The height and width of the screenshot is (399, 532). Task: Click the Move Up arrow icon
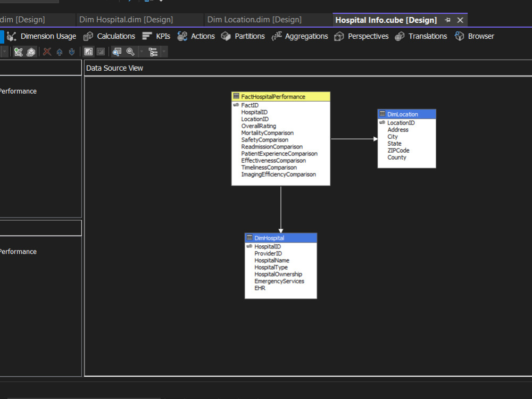point(60,52)
